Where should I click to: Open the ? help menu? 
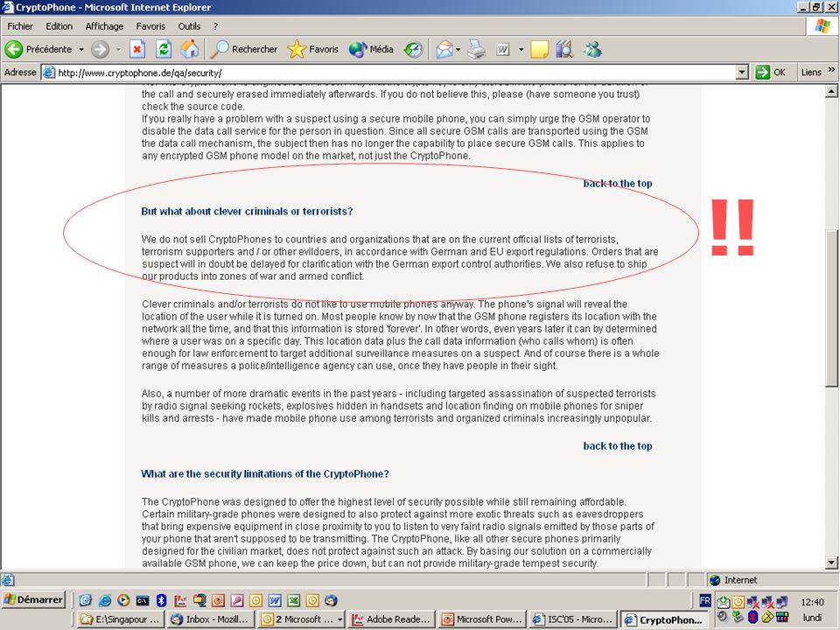pyautogui.click(x=215, y=26)
